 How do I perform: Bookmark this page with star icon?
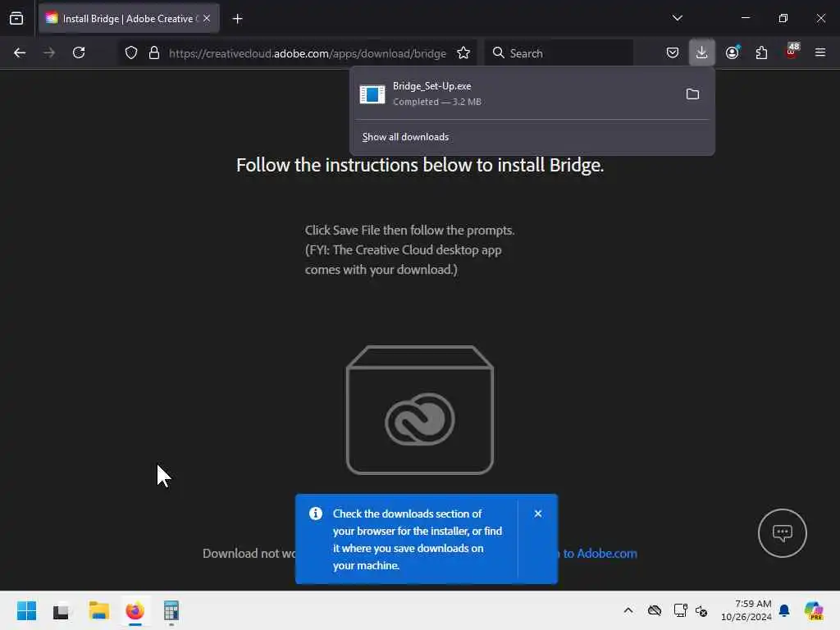point(463,53)
